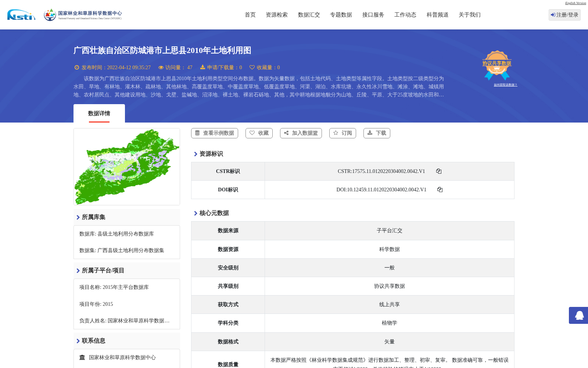Viewport: 588px width, 368px height.
Task: Open the 如何获取该数据 link
Action: [x=505, y=85]
